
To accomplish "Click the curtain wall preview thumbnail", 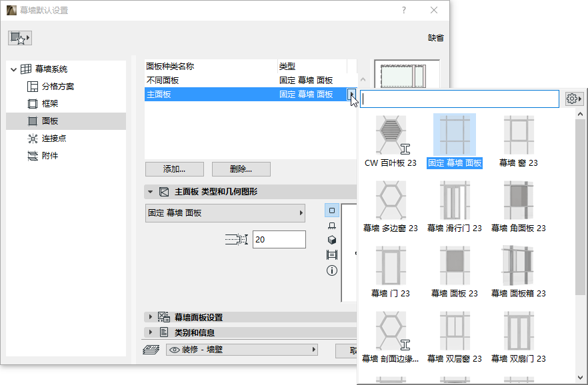I will [x=407, y=74].
